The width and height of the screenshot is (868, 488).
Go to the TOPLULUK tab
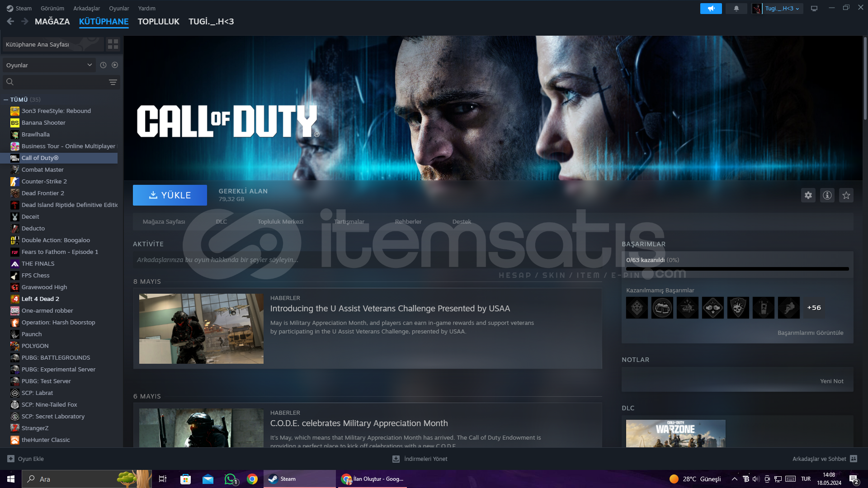coord(159,21)
